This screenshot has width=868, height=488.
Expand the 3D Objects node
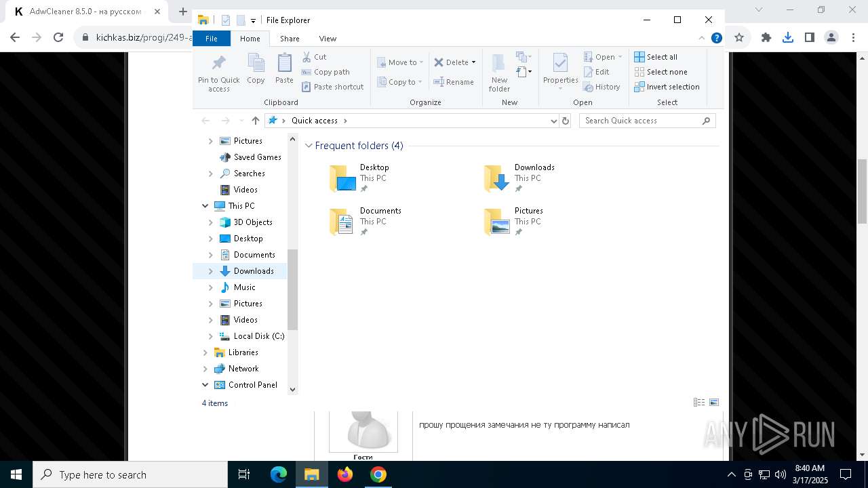pyautogui.click(x=210, y=222)
